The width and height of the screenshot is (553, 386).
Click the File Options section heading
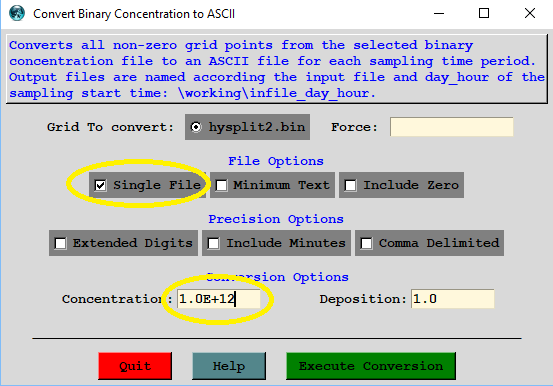[276, 161]
